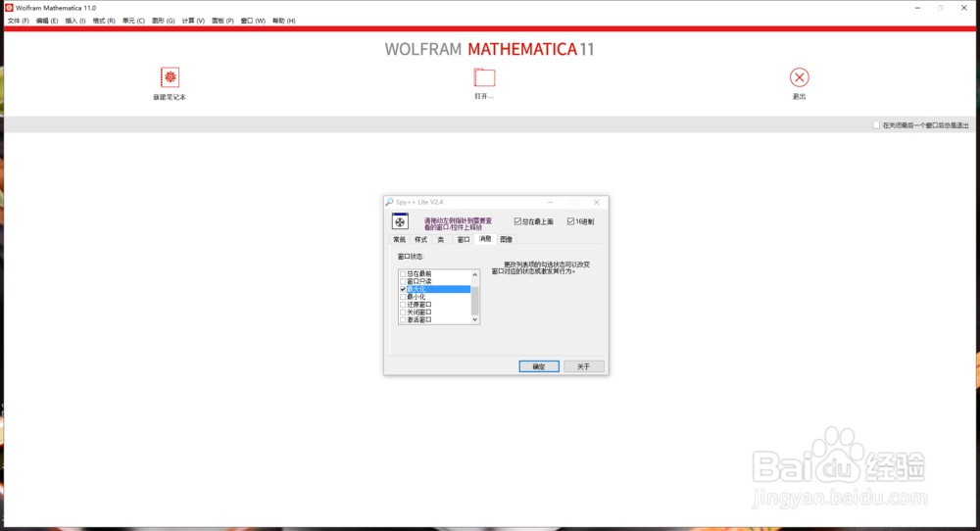Check the 激活窗口 window state option
The width and height of the screenshot is (980, 531).
pos(403,319)
